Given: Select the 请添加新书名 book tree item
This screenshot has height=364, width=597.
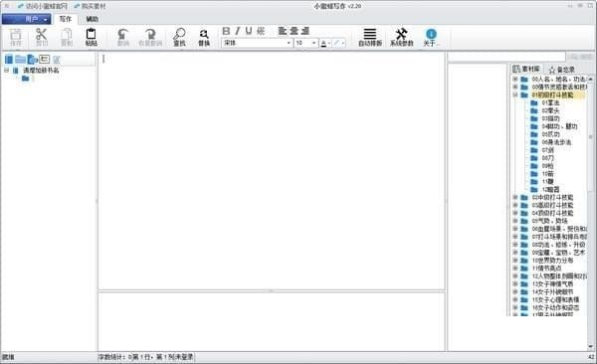Looking at the screenshot, I should pyautogui.click(x=41, y=70).
